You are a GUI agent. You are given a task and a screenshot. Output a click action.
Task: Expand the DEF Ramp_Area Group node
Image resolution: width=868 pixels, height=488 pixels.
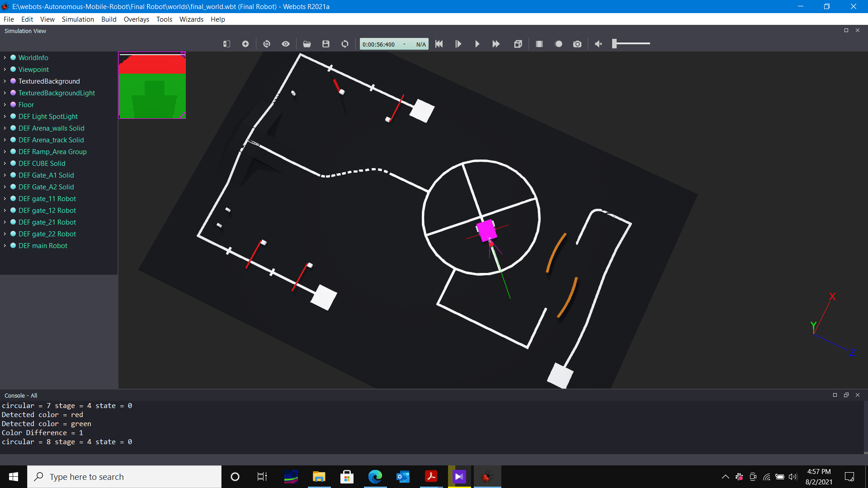(4, 151)
